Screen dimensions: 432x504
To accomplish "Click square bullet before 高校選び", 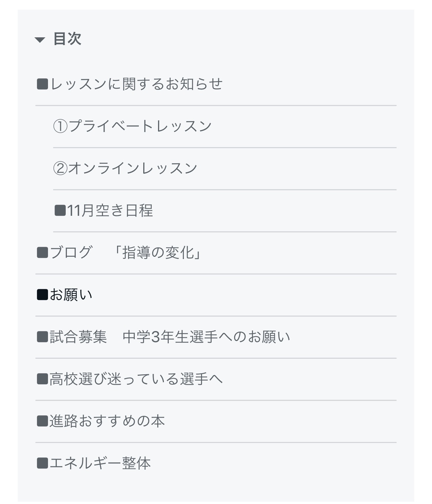I will pyautogui.click(x=43, y=379).
